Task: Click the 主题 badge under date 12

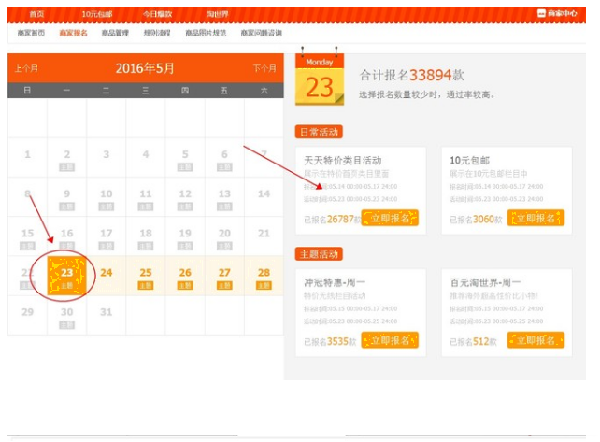Action: [x=185, y=207]
